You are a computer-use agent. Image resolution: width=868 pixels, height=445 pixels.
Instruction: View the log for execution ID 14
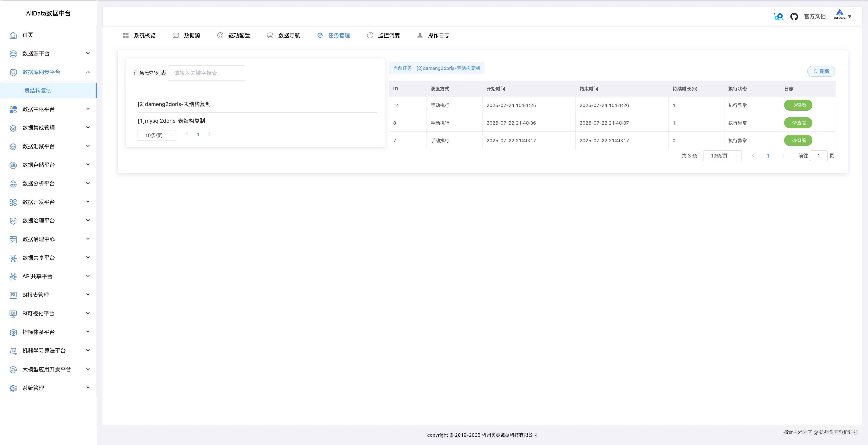(798, 105)
